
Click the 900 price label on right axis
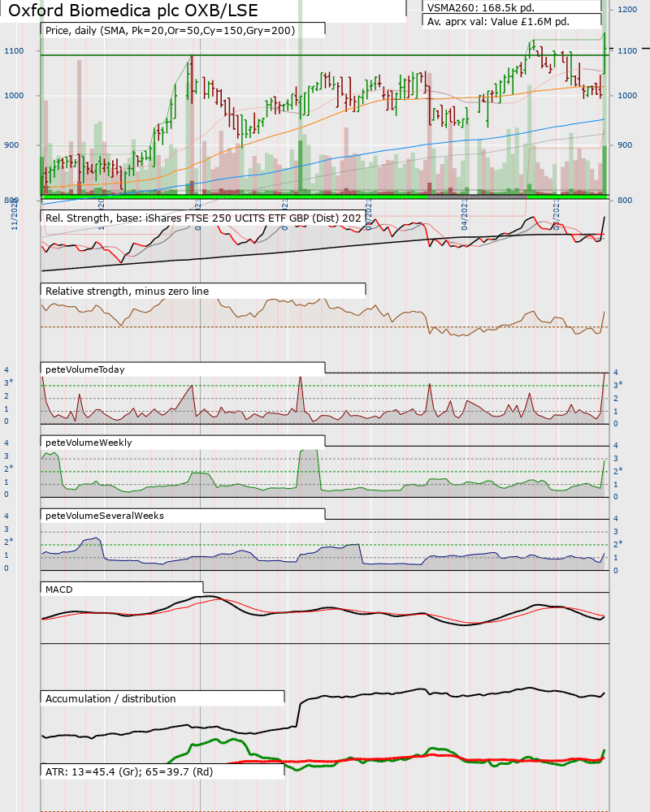[x=625, y=145]
